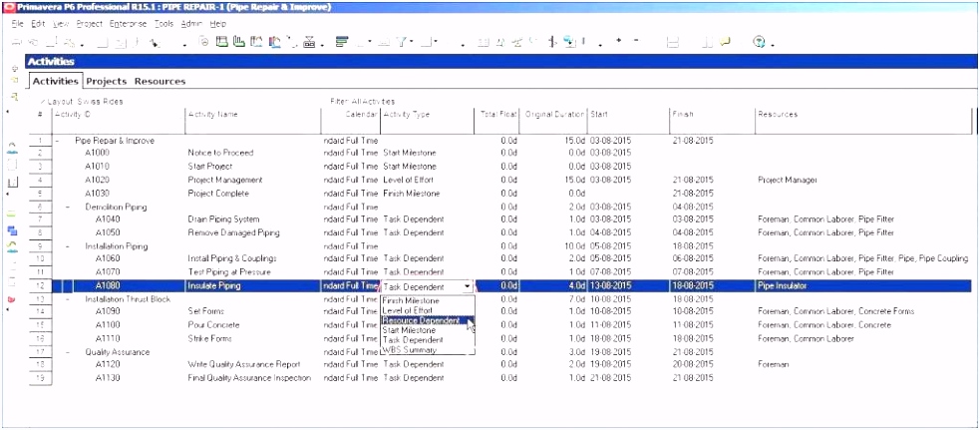Sort by the Activity ID column header
This screenshot has width=980, height=430.
pyautogui.click(x=118, y=121)
